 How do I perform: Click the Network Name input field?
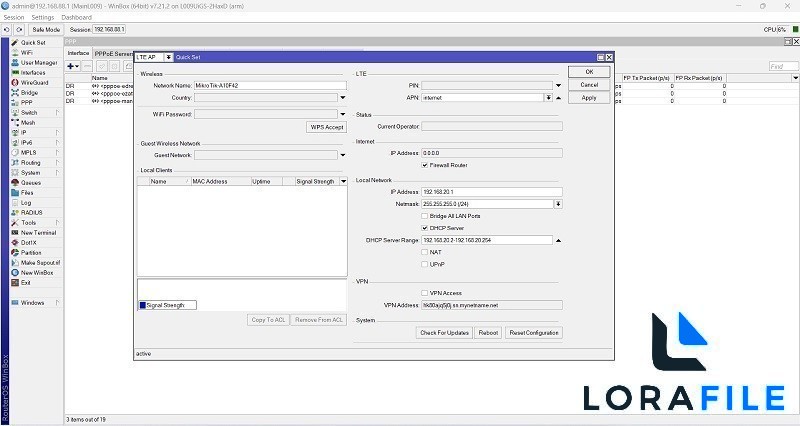270,86
